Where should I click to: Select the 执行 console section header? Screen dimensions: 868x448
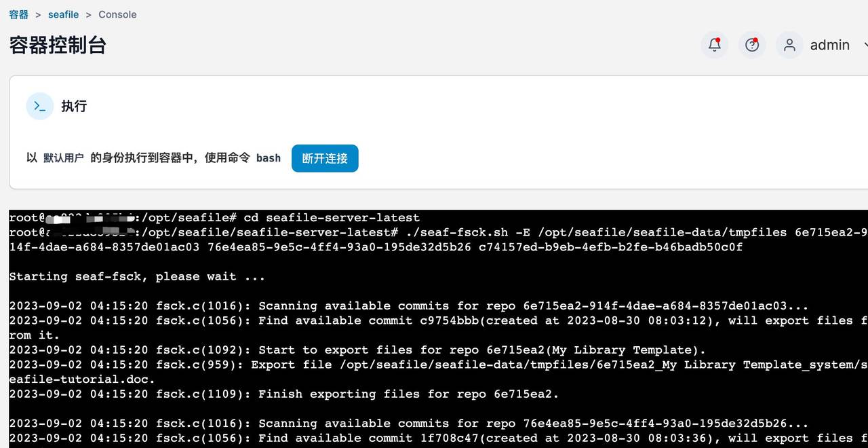click(x=75, y=106)
